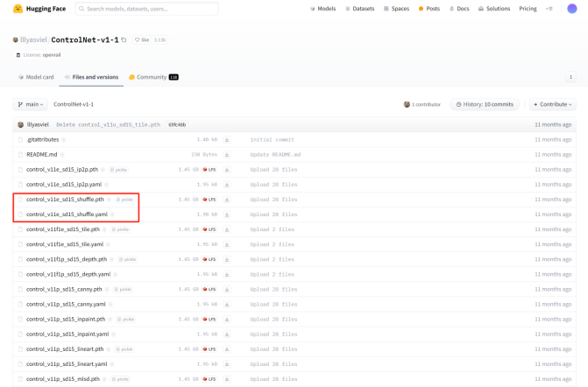This screenshot has width=588, height=387.
Task: Download control_v11e_sd15_shuffle.pth file
Action: pos(227,200)
